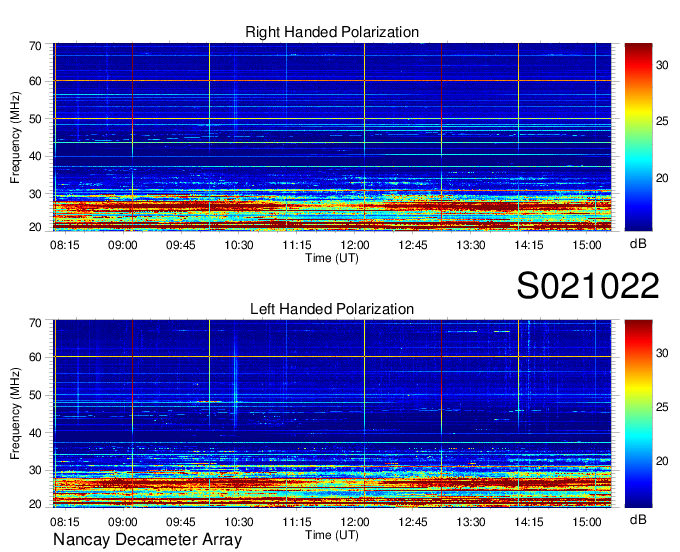Viewport: 680px width, 552px height.
Task: Click the Left Handed plot color scale bar
Action: (638, 414)
